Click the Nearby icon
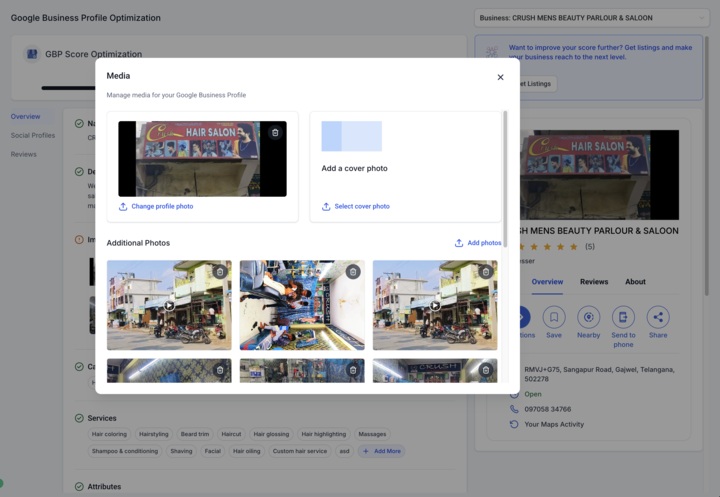The image size is (720, 497). 589,317
